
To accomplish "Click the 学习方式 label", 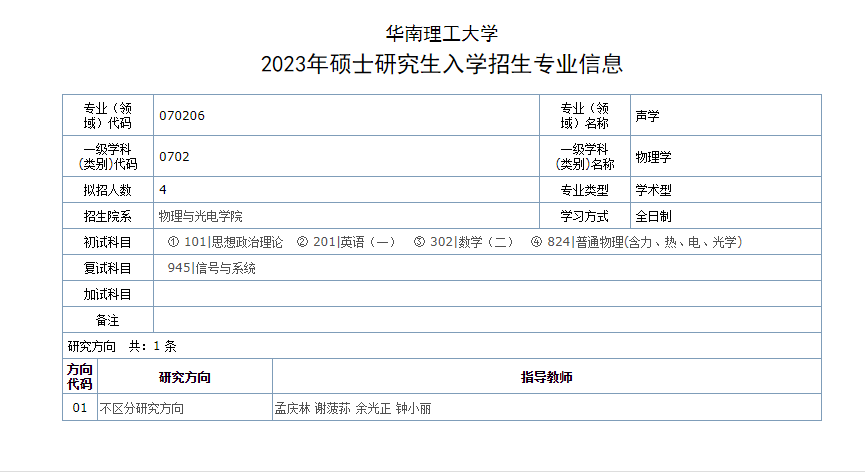I will point(585,216).
